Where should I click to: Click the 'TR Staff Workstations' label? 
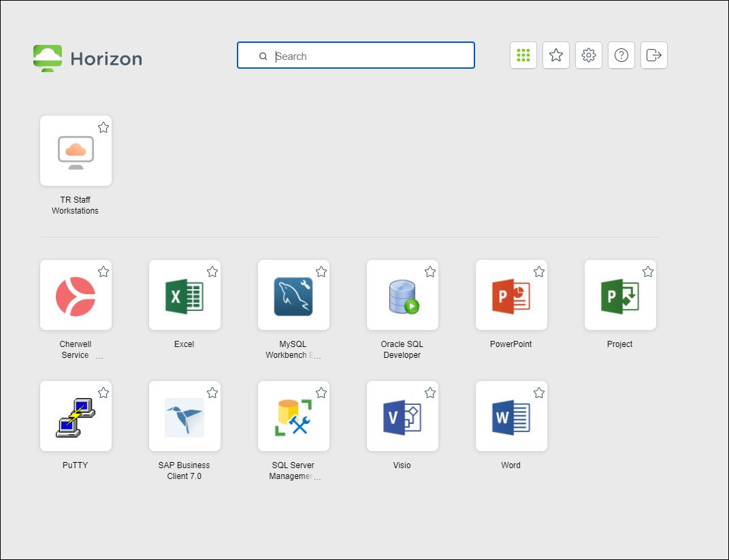(76, 205)
